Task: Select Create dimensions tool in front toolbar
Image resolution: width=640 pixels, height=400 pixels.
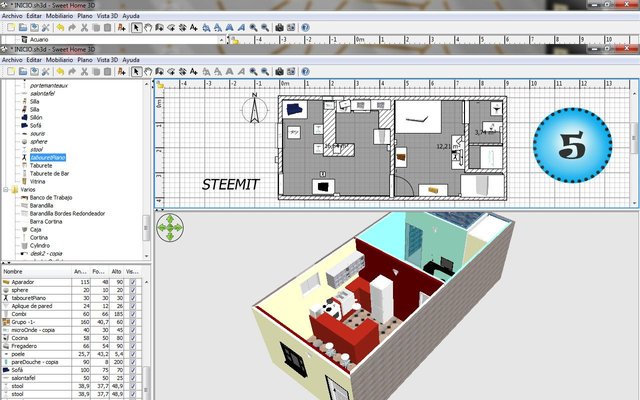Action: (x=182, y=71)
